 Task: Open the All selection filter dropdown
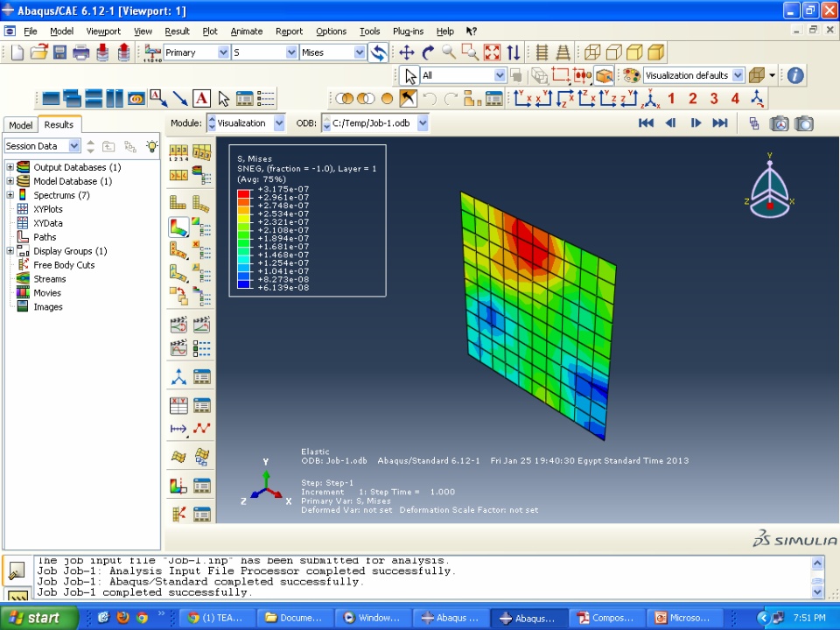[500, 75]
